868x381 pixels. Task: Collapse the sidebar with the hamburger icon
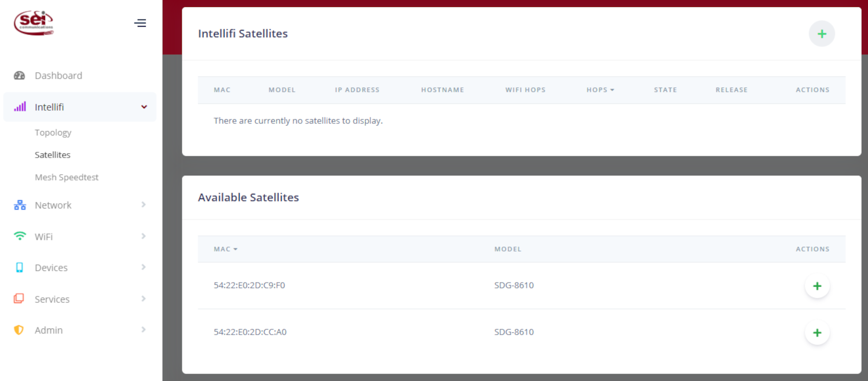point(140,23)
